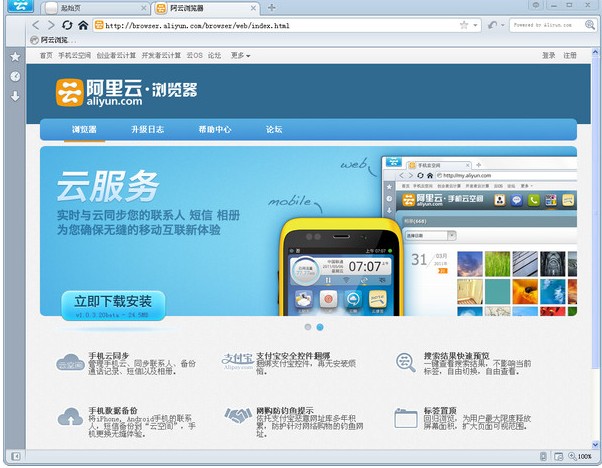This screenshot has height=468, width=602.
Task: Close the 起始页 tab
Action: (144, 8)
